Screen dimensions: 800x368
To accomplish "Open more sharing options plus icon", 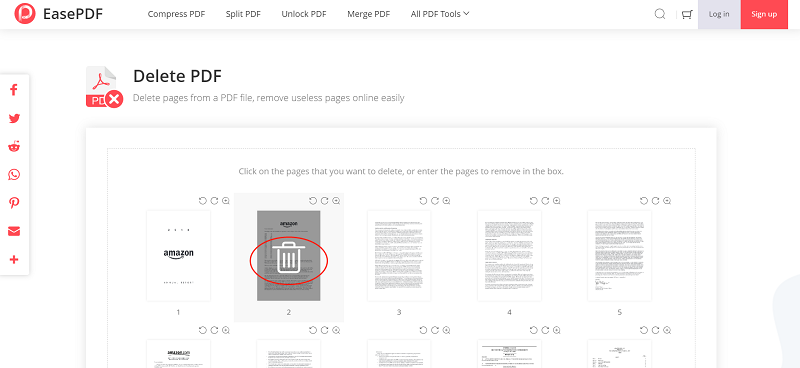I will click(x=14, y=260).
